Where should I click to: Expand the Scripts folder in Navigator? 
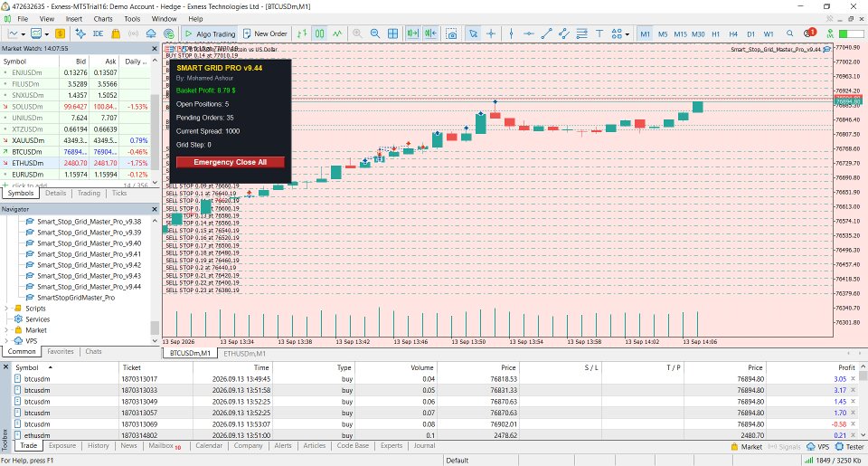6,309
